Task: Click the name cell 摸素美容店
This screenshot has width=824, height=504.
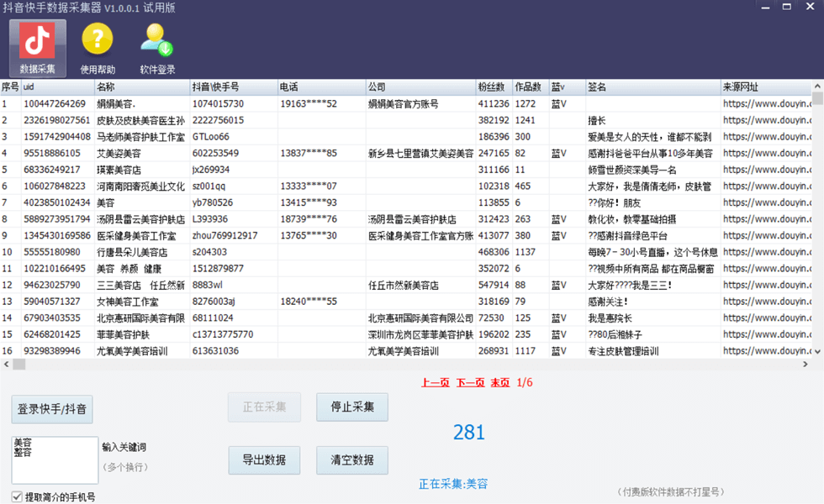Action: tap(119, 170)
